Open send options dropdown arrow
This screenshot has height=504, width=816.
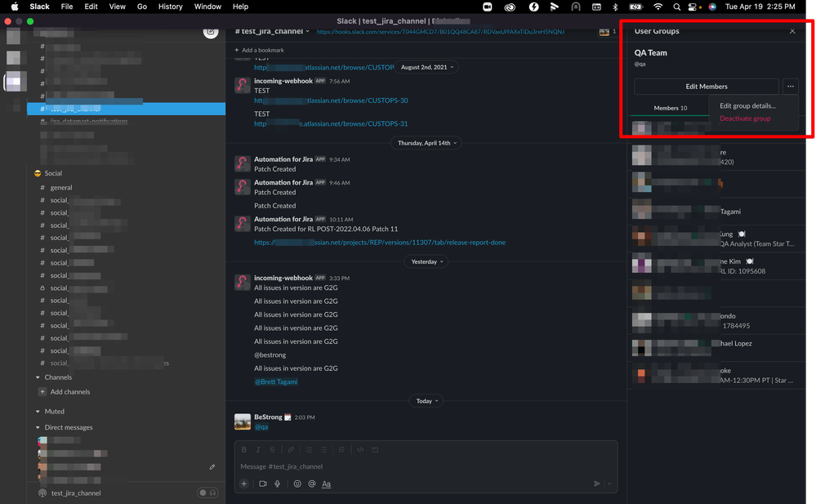click(x=609, y=484)
